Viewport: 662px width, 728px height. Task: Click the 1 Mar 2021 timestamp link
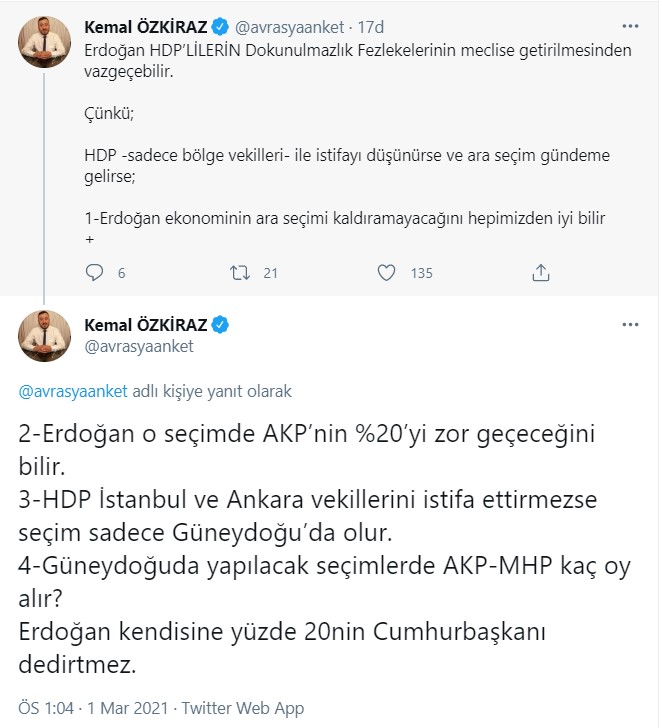pos(128,708)
